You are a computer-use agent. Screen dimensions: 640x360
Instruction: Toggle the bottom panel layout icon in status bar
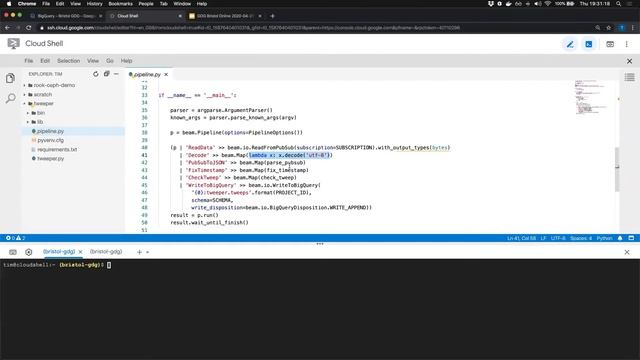pyautogui.click(x=631, y=238)
